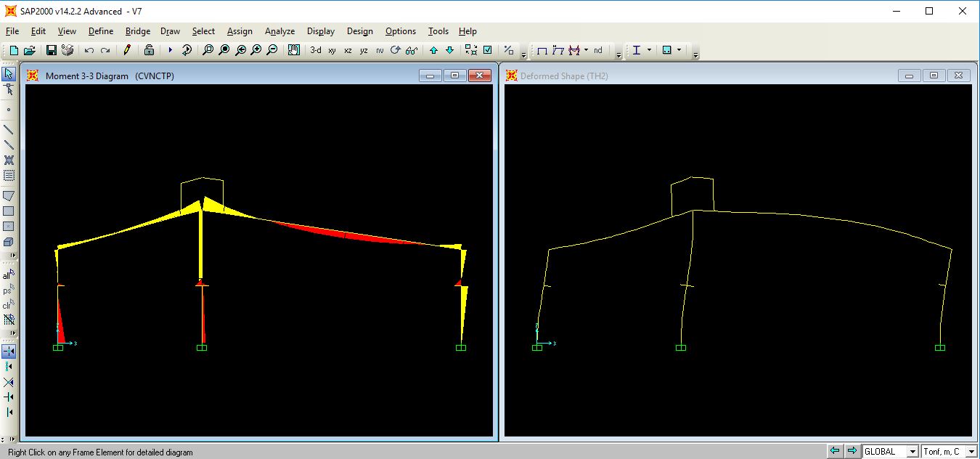The height and width of the screenshot is (459, 980).
Task: Restore previous selection 'ps' tool
Action: point(9,291)
